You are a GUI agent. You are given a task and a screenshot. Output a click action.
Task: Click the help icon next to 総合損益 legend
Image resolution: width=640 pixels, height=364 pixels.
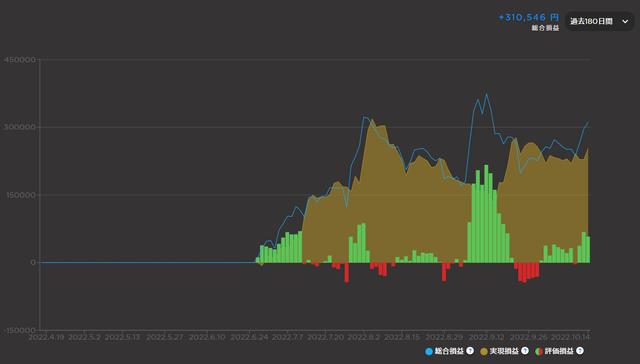[470, 351]
